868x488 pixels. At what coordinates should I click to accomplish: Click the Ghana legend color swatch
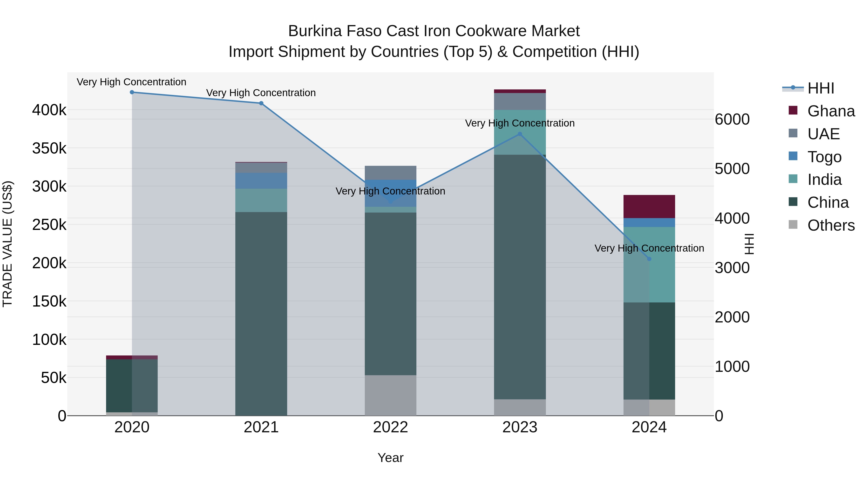pyautogui.click(x=793, y=110)
